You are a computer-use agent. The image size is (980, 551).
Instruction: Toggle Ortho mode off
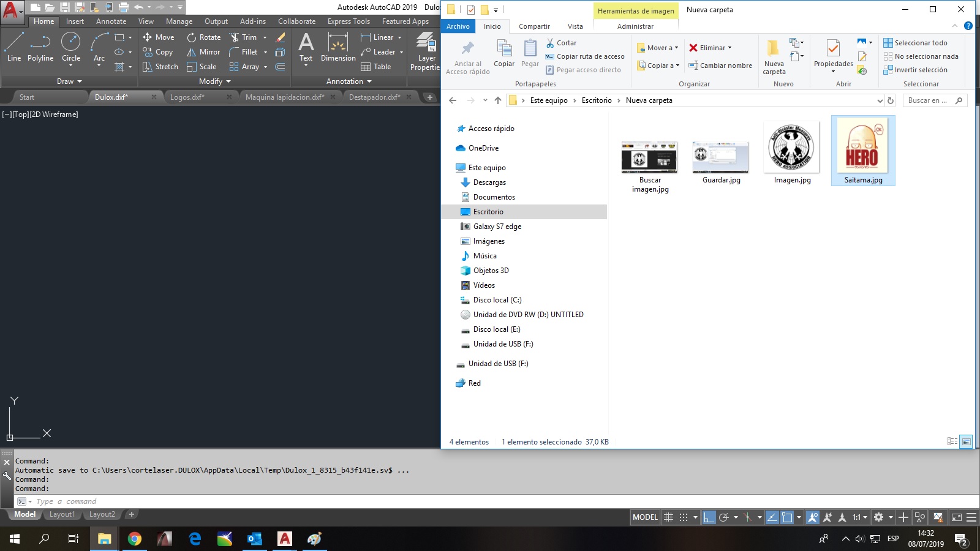[x=709, y=517]
